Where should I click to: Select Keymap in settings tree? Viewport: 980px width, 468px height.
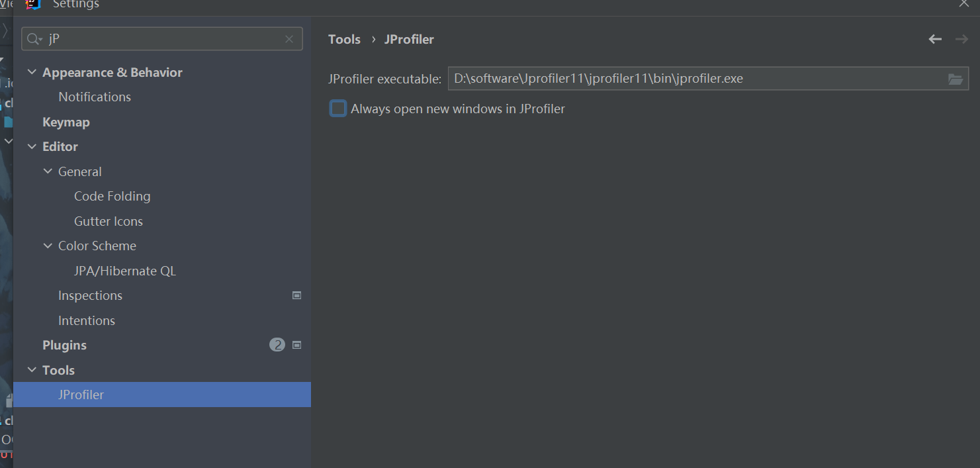tap(66, 122)
